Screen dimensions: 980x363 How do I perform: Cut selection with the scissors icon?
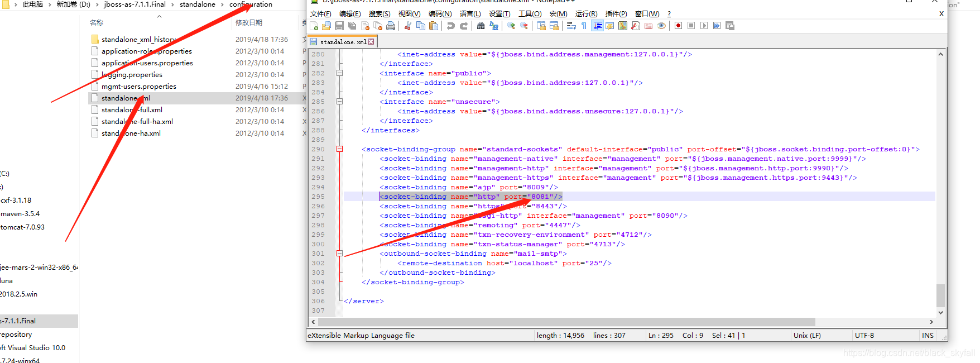point(407,26)
